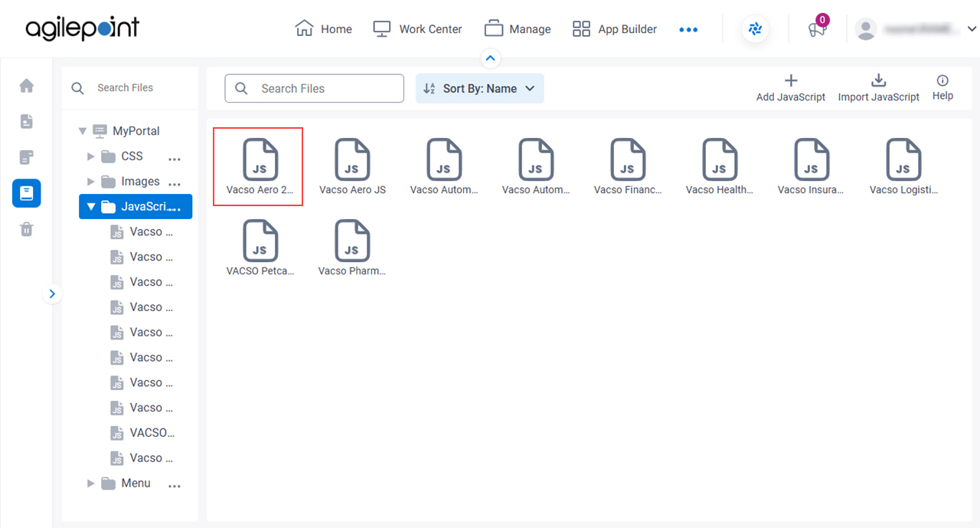The image size is (980, 528).
Task: Select the MyPortal root node
Action: coord(126,131)
